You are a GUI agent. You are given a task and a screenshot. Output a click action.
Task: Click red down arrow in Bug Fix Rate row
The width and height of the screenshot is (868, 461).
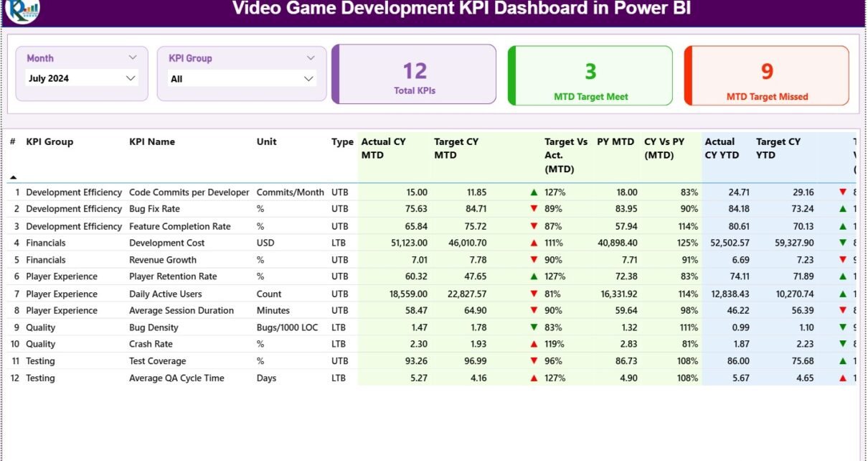[534, 209]
